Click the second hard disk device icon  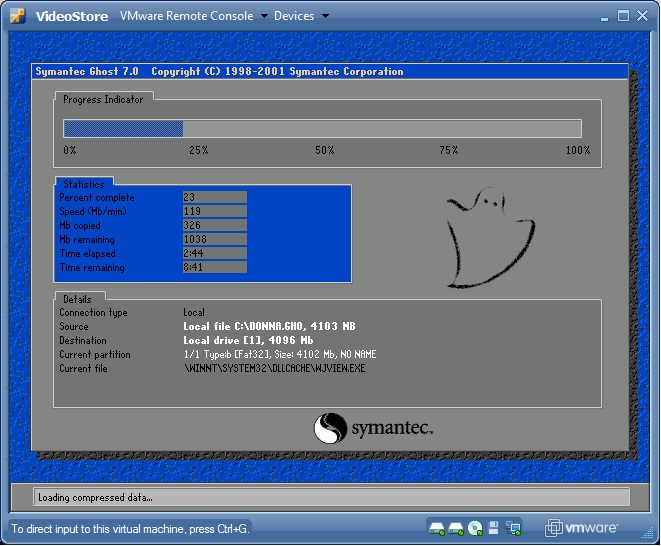click(x=456, y=528)
